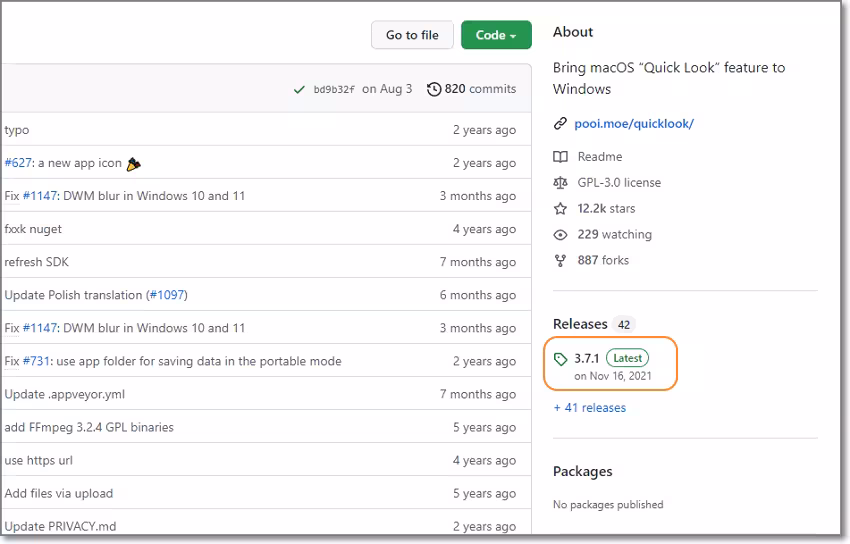Click the fork icon beside 887 forks

point(560,261)
